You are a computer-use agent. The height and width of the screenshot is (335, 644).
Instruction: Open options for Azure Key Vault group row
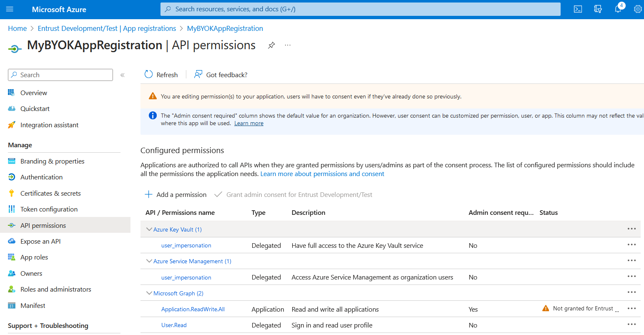631,229
